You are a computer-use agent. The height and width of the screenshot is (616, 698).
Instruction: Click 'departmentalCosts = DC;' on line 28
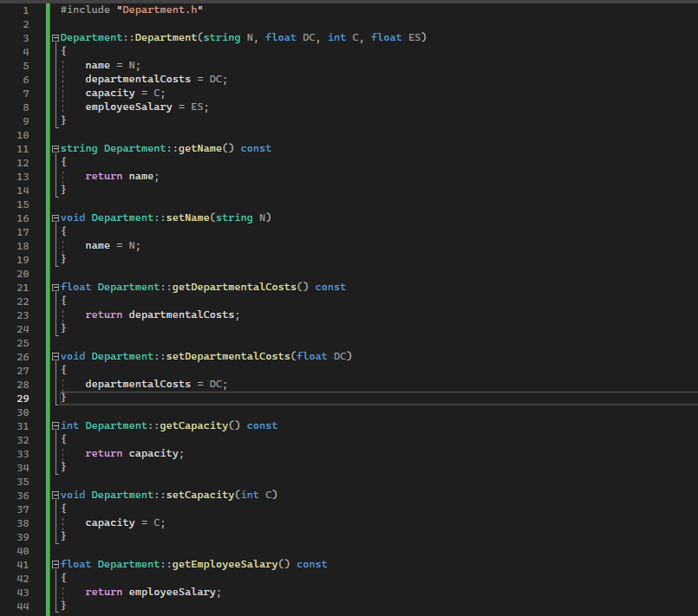click(x=156, y=385)
